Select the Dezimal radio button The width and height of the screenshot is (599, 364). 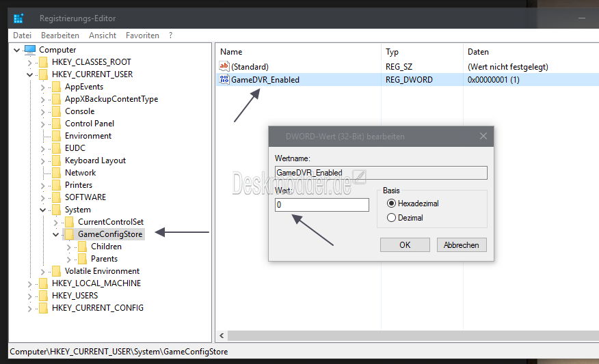coord(391,218)
